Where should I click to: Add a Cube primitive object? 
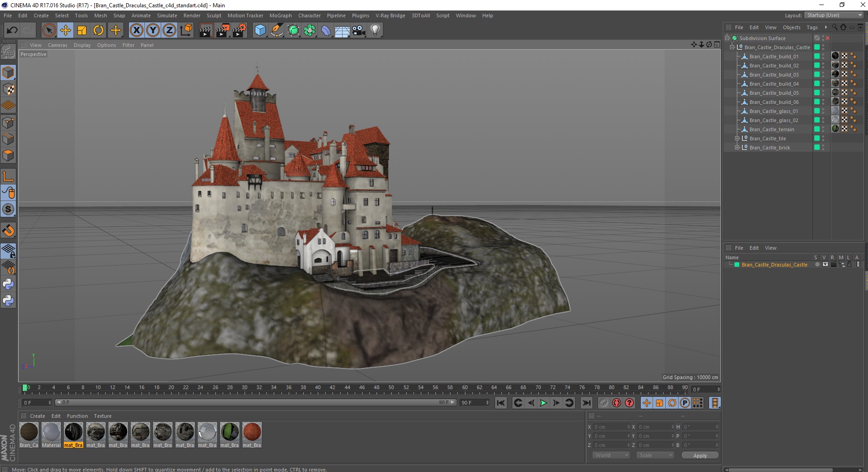pyautogui.click(x=260, y=31)
